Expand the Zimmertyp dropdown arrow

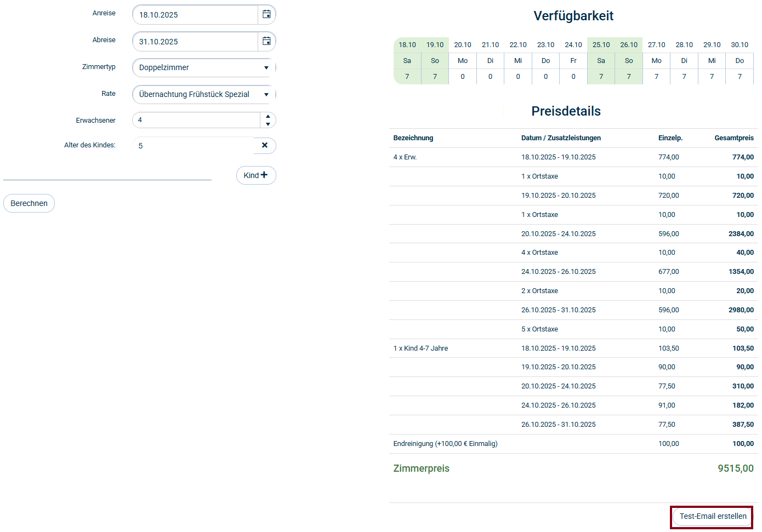[266, 67]
